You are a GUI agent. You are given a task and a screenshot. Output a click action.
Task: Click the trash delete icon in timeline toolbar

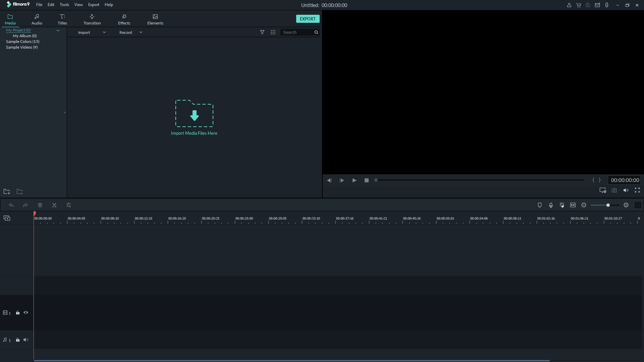(x=40, y=205)
